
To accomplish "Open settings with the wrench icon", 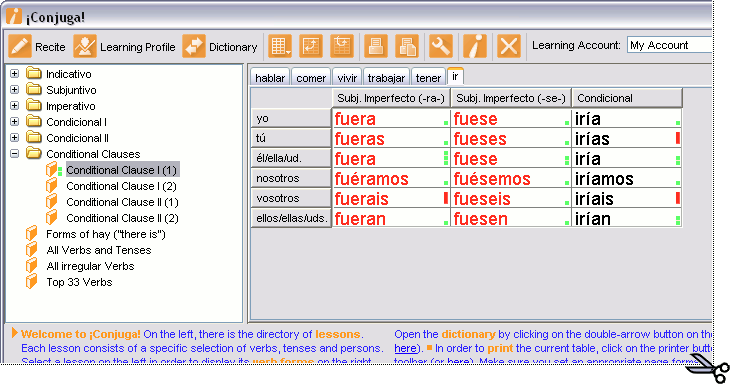I will pos(440,46).
